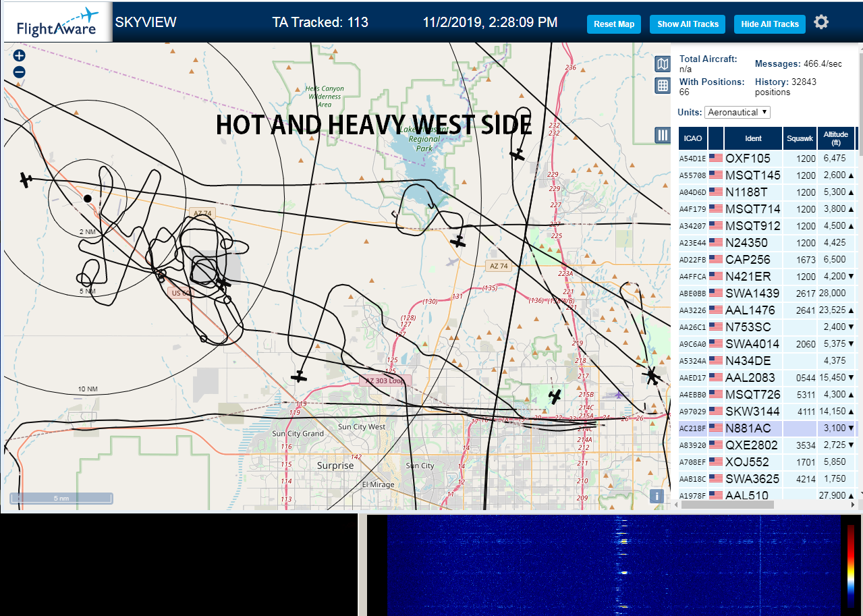
Task: Select the N434DE aircraft row
Action: [x=767, y=361]
